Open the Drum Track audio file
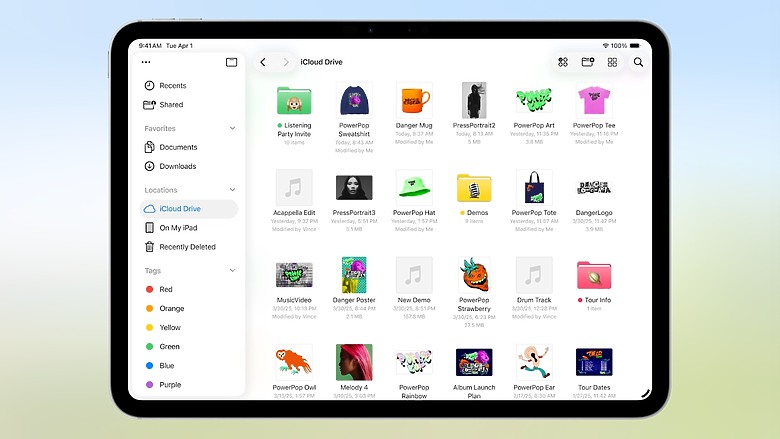This screenshot has width=780, height=439. tap(534, 275)
